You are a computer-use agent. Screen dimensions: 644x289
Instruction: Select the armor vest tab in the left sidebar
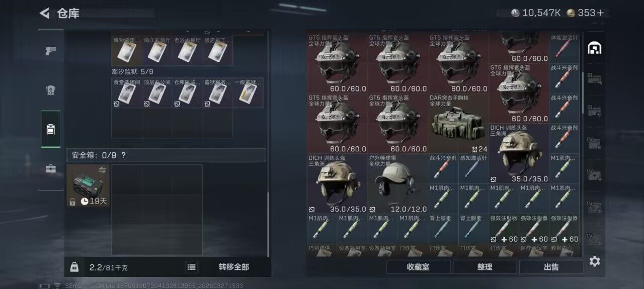[51, 90]
